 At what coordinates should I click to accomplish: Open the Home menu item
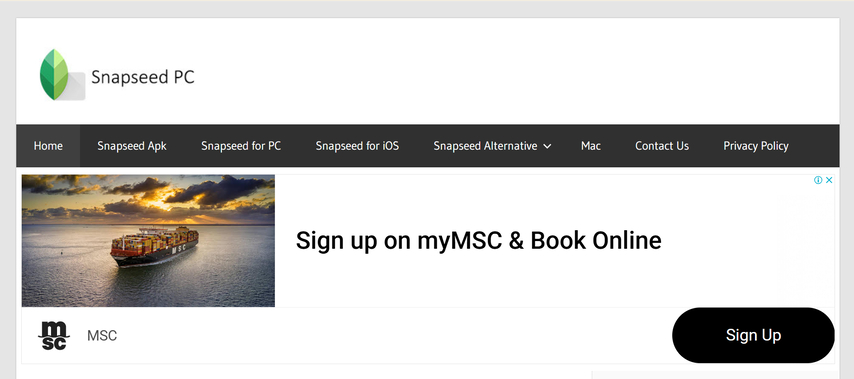[x=48, y=146]
